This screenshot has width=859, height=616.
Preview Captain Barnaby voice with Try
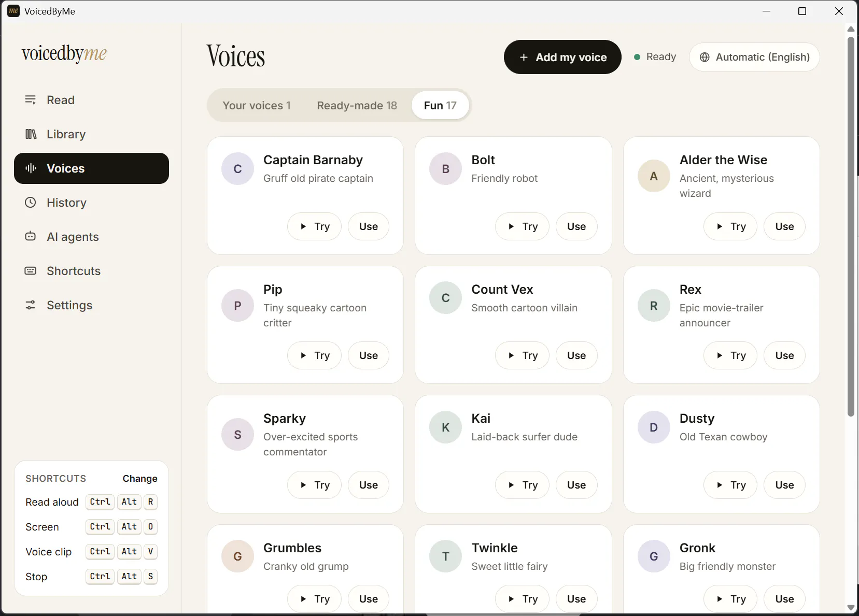coord(314,226)
